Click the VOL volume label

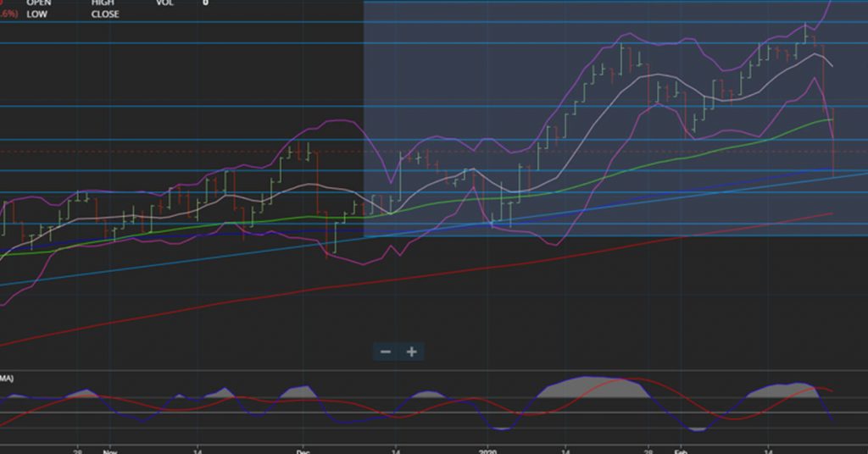165,3
